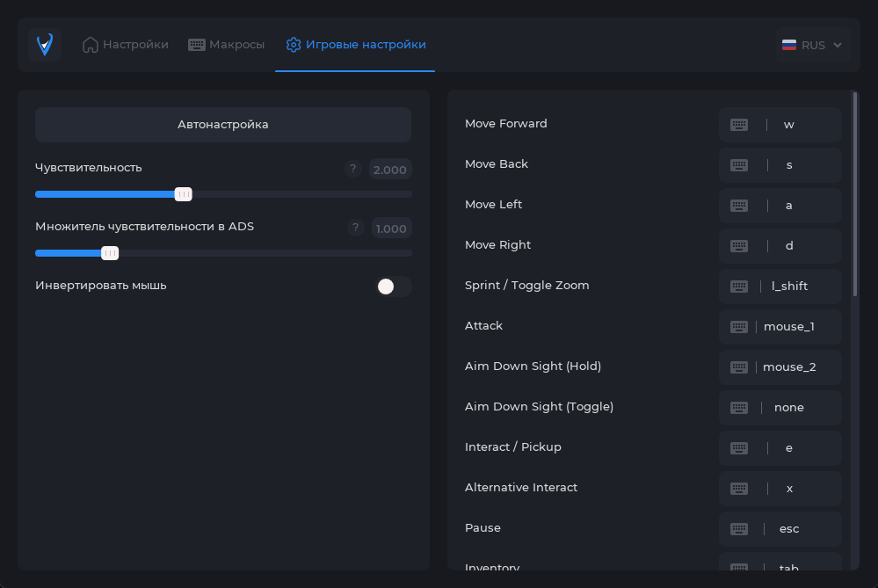The image size is (878, 588).
Task: Click the 'mouse_1' binding value
Action: pyautogui.click(x=789, y=326)
